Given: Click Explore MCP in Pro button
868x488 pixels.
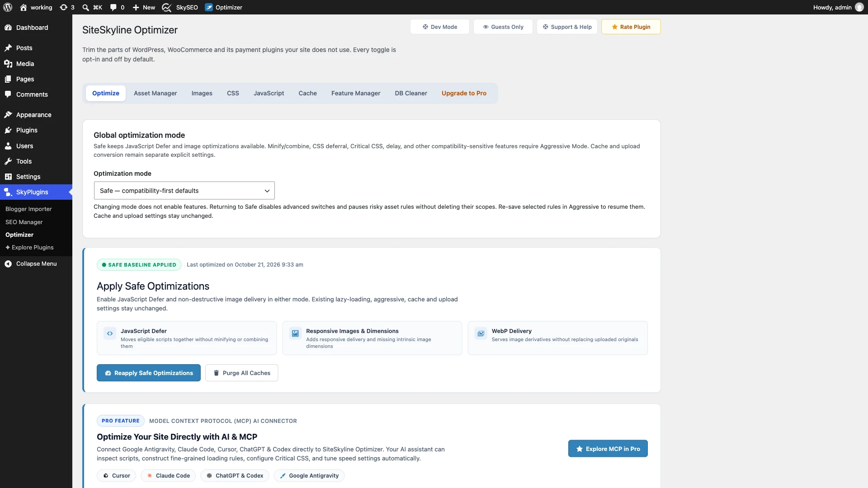Looking at the screenshot, I should [608, 449].
